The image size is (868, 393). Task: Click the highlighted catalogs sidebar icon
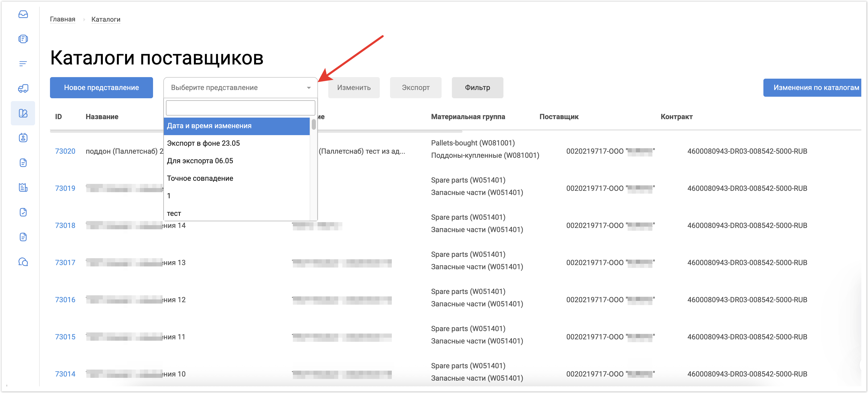[x=23, y=113]
